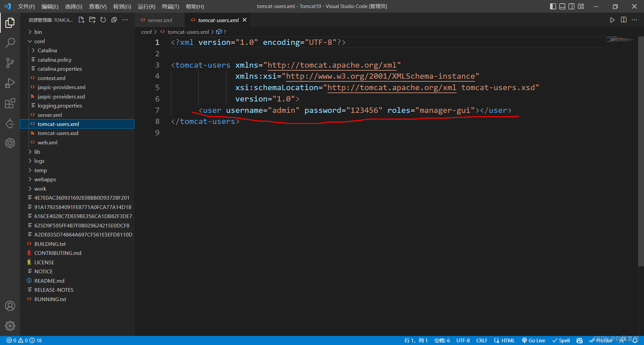Open the 帮助(H) menu
644x345 pixels.
coord(195,6)
